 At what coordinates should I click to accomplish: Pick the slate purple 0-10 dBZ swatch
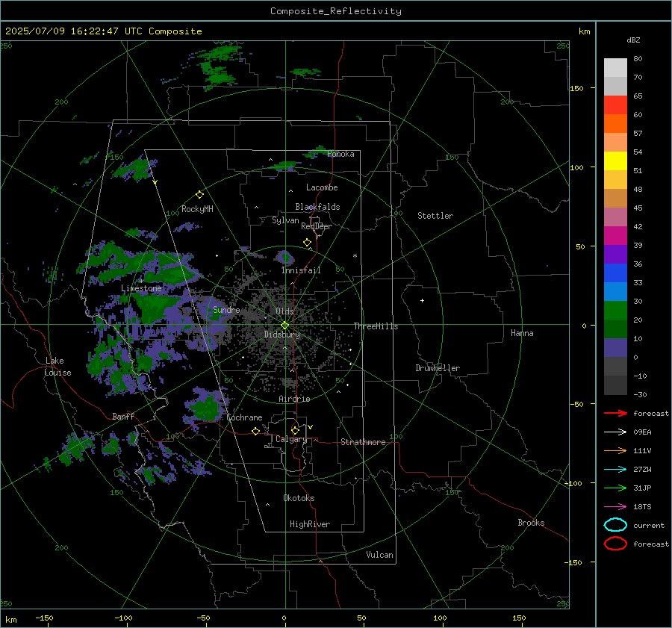coord(615,347)
